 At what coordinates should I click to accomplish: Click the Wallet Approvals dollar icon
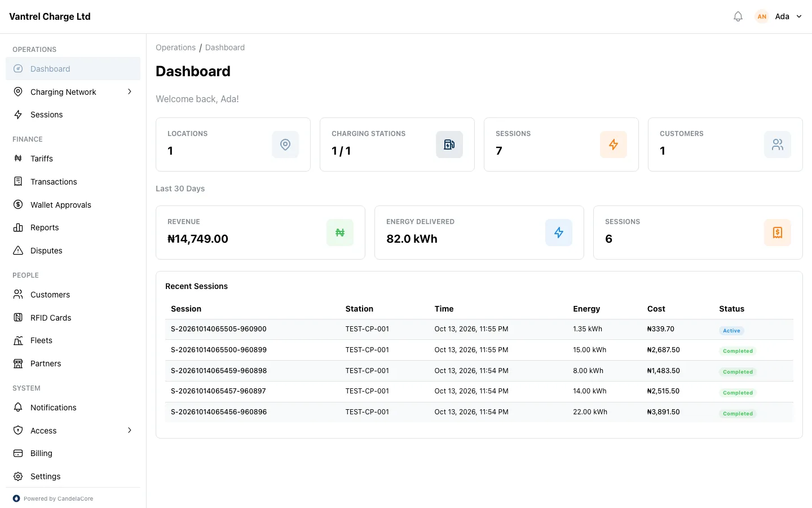(18, 205)
